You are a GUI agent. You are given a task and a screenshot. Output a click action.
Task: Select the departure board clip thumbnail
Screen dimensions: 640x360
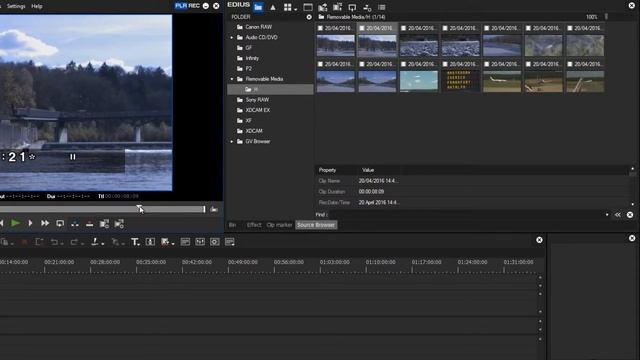pos(460,81)
